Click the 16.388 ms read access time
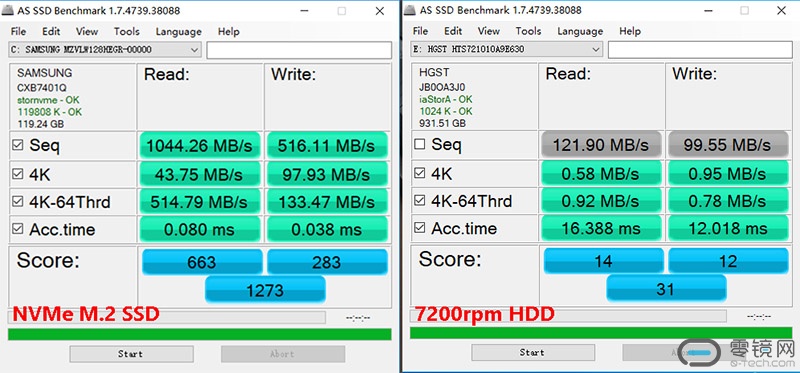This screenshot has width=800, height=373. click(601, 229)
